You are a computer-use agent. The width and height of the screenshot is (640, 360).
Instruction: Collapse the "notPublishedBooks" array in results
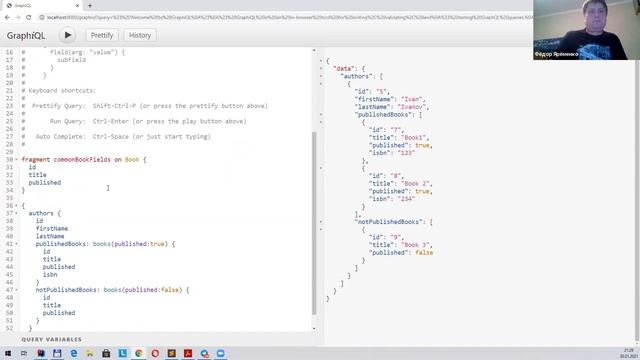[x=321, y=222]
